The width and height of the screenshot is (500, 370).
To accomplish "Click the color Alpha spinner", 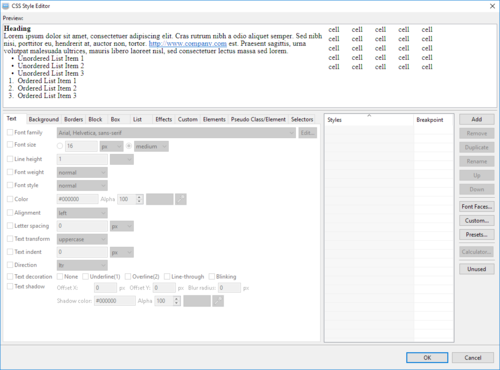I will coord(130,199).
